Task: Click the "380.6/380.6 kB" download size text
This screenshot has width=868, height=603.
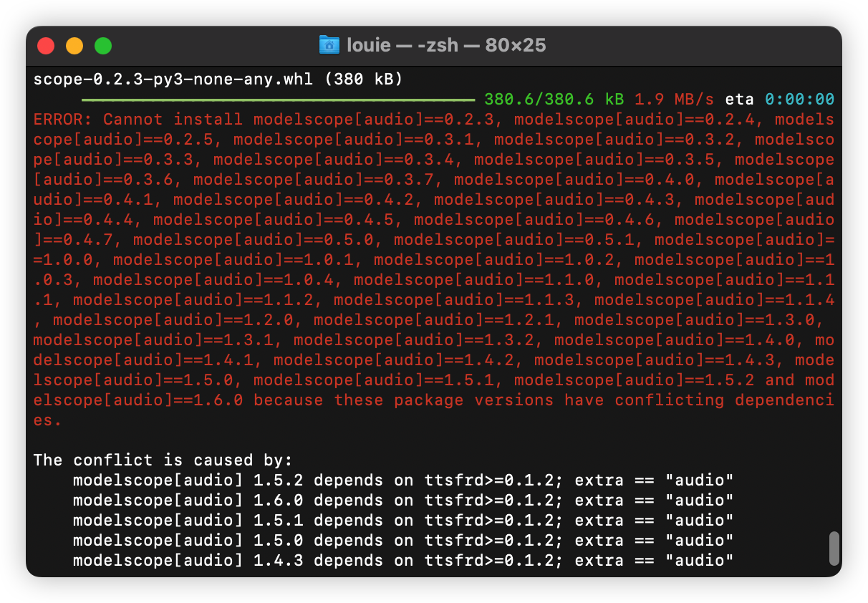Action: pyautogui.click(x=554, y=100)
